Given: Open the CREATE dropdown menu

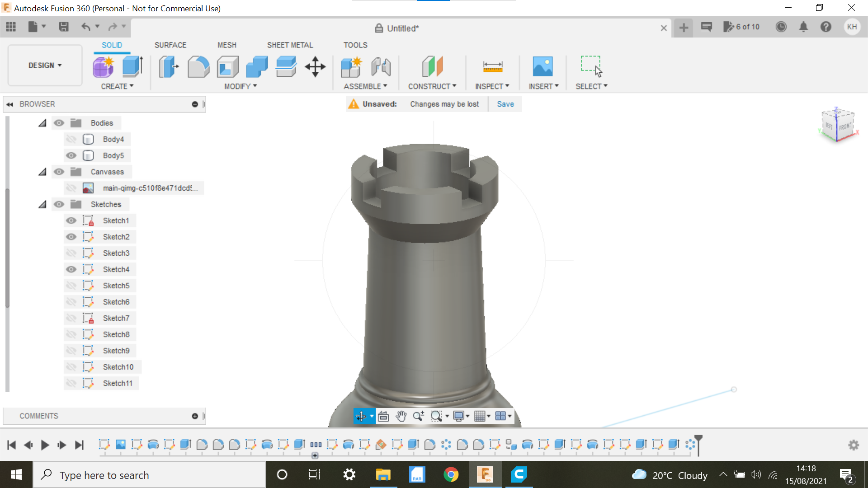Looking at the screenshot, I should (117, 86).
